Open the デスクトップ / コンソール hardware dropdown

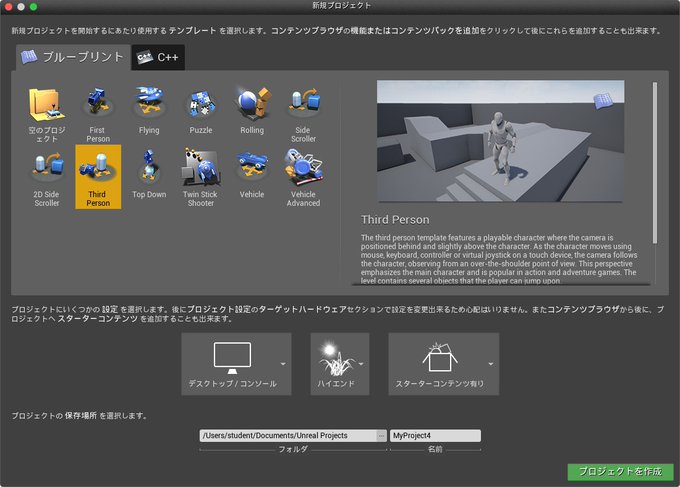[236, 364]
